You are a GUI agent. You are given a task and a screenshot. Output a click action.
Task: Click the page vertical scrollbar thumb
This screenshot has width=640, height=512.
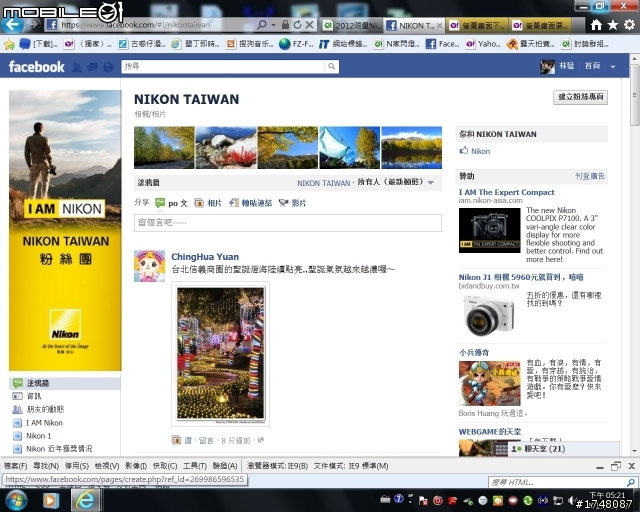[634, 95]
